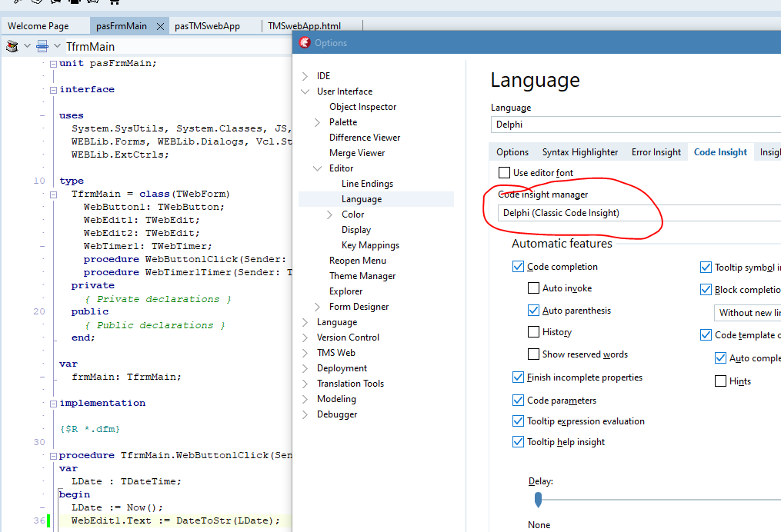The image size is (781, 532).
Task: Enable the Use editor font checkbox
Action: 504,173
